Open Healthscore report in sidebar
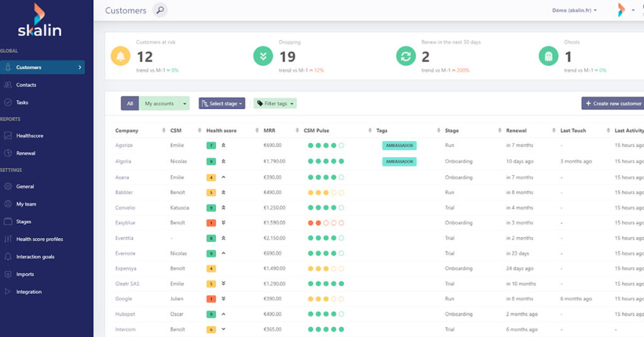Screen dimensions: 644x337 (x=30, y=135)
